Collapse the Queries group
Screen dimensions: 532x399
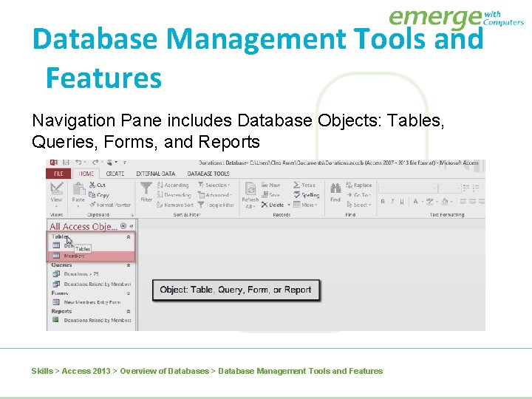129,265
